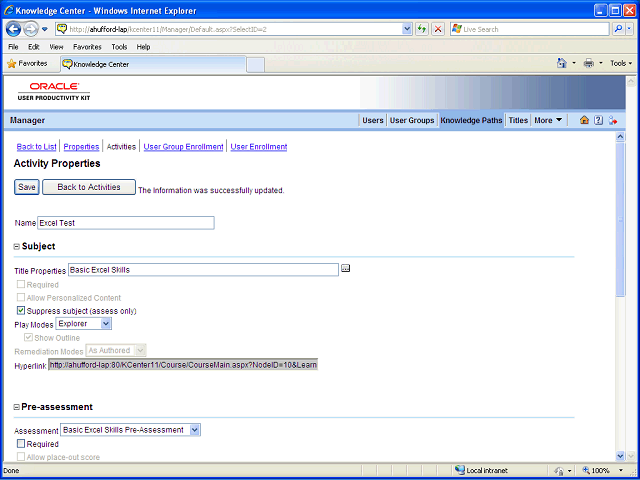Open search provider options dropdown arrow
The width and height of the screenshot is (640, 480).
click(x=629, y=29)
